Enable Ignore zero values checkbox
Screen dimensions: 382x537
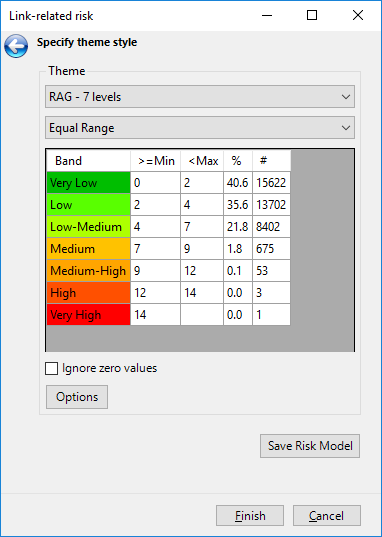(51, 369)
